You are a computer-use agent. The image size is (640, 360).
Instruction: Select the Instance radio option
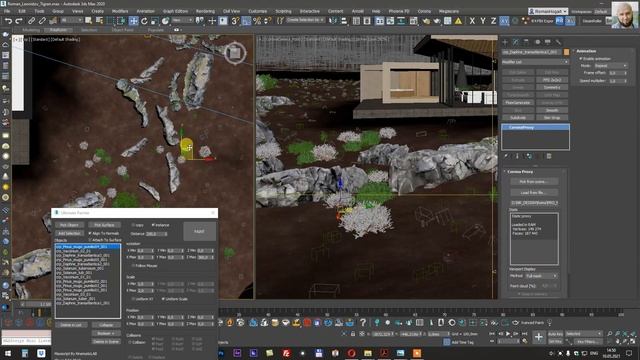point(153,225)
